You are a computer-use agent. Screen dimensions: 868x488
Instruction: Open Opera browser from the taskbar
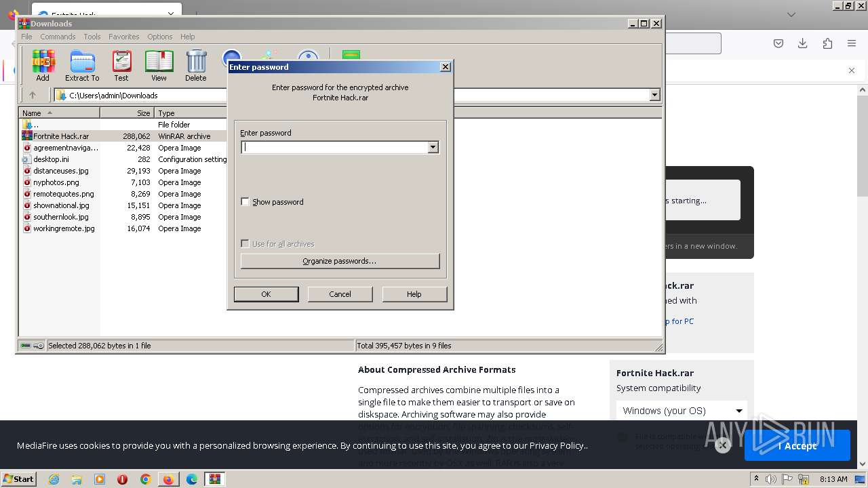[123, 479]
